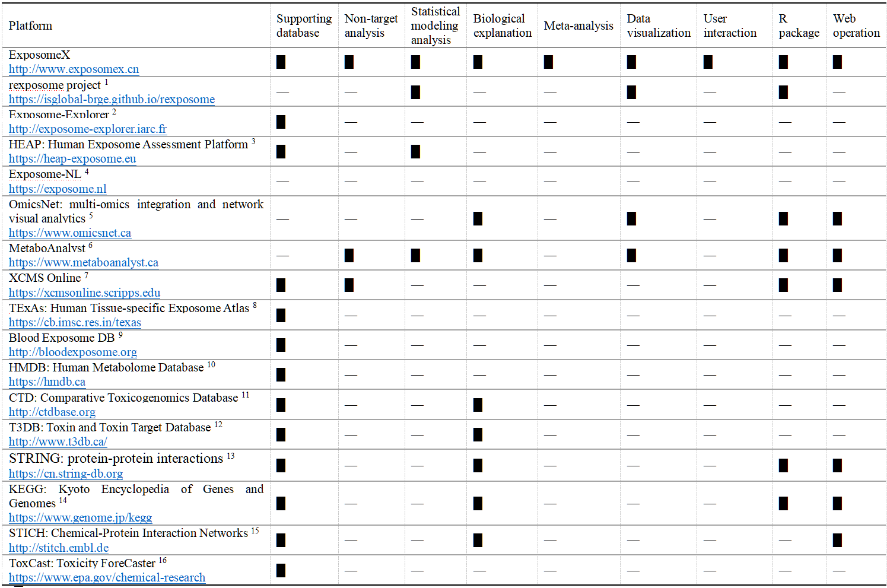The height and width of the screenshot is (588, 887).
Task: Click the Web operation column header
Action: click(856, 26)
